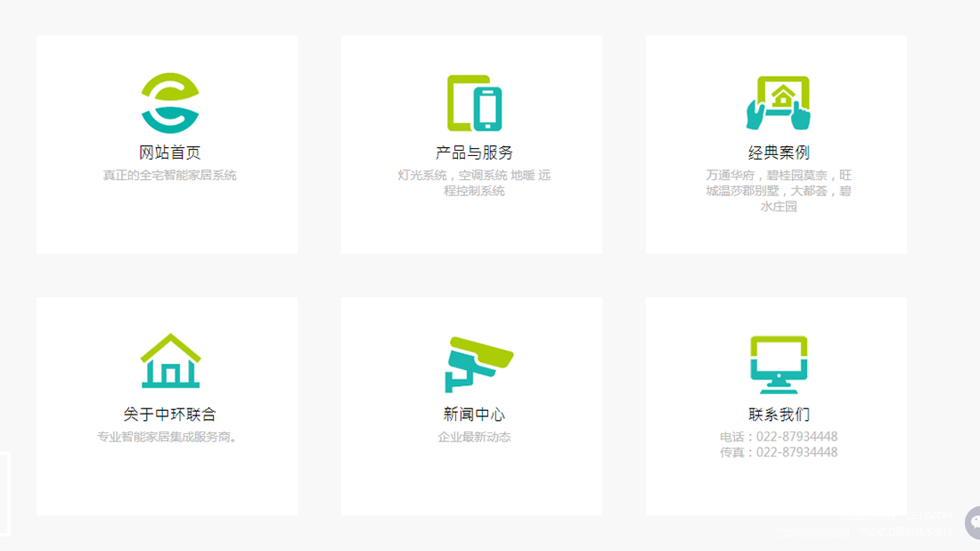Open the 关于中环联合 title link
This screenshot has height=551, width=980.
(x=169, y=414)
